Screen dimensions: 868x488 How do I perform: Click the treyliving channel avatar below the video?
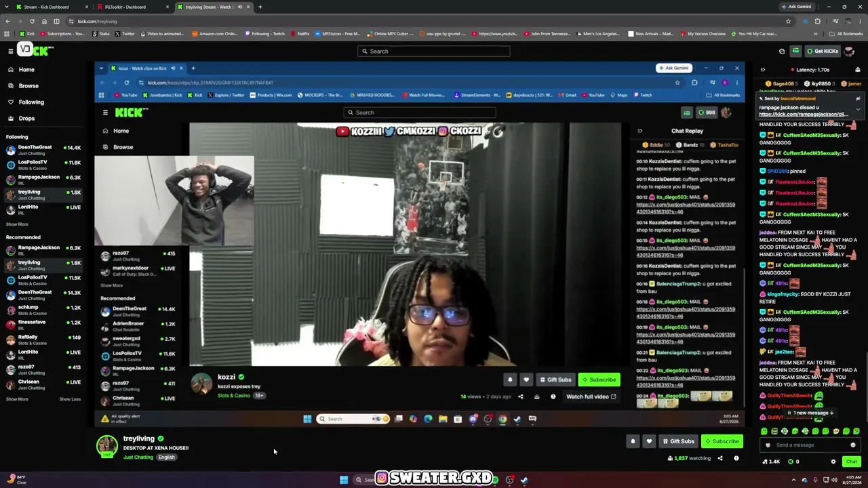(x=106, y=446)
